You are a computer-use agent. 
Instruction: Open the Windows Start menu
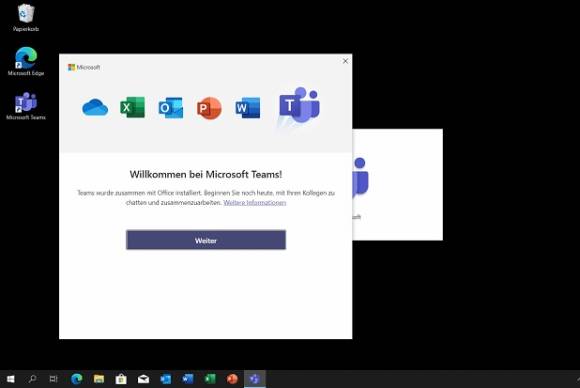(x=10, y=379)
